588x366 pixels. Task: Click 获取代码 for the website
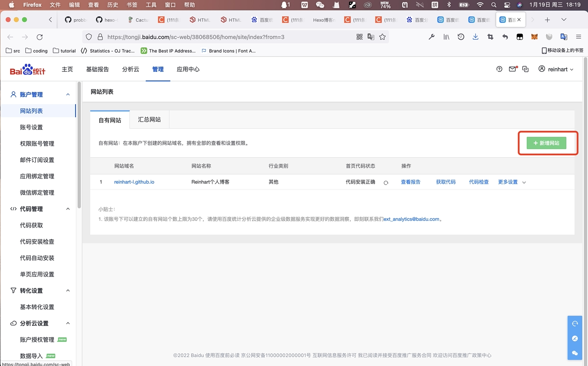coord(445,182)
